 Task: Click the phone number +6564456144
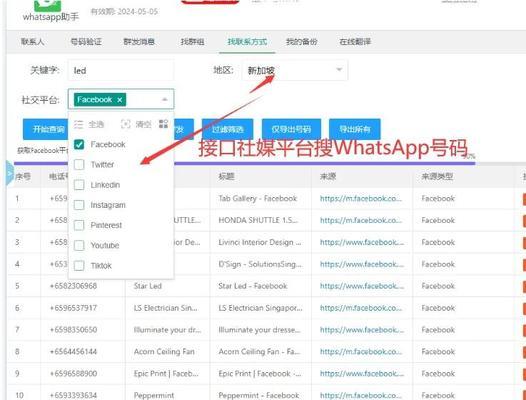[x=73, y=352]
